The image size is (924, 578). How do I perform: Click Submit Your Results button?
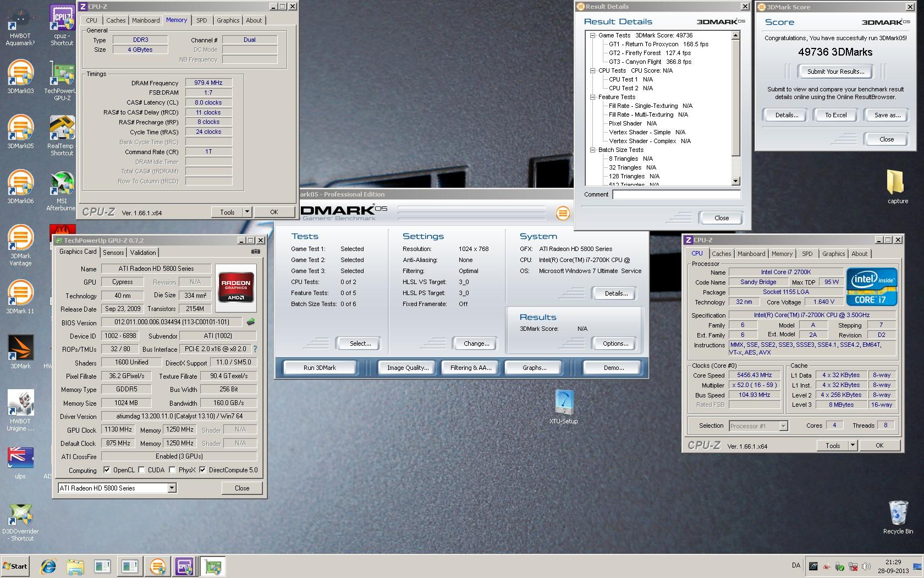tap(835, 72)
